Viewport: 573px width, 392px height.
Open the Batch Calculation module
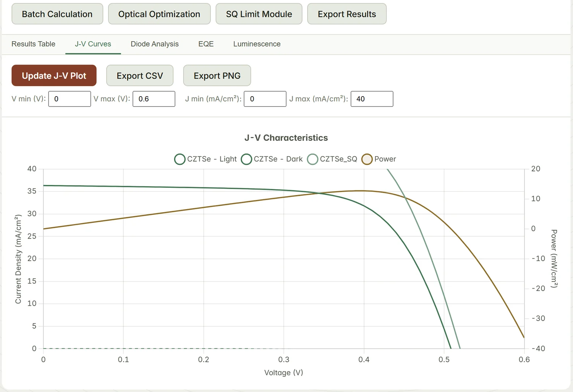pyautogui.click(x=57, y=14)
